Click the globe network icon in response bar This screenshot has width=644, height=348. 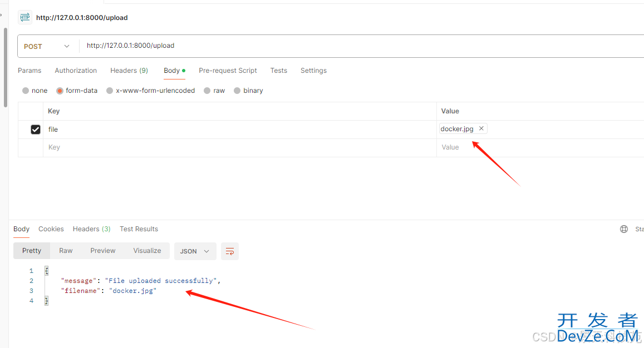[623, 229]
